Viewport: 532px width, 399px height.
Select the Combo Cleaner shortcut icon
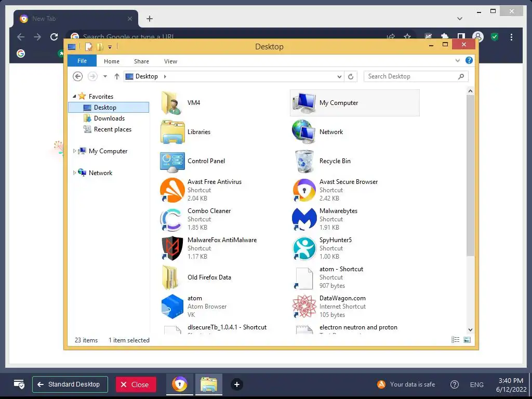coord(172,220)
